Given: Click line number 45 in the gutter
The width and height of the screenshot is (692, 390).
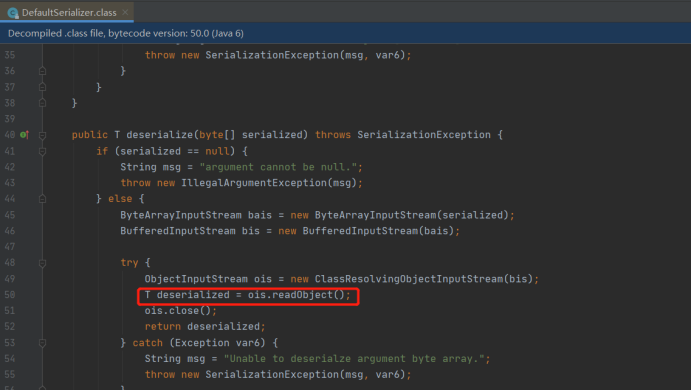Looking at the screenshot, I should [10, 215].
